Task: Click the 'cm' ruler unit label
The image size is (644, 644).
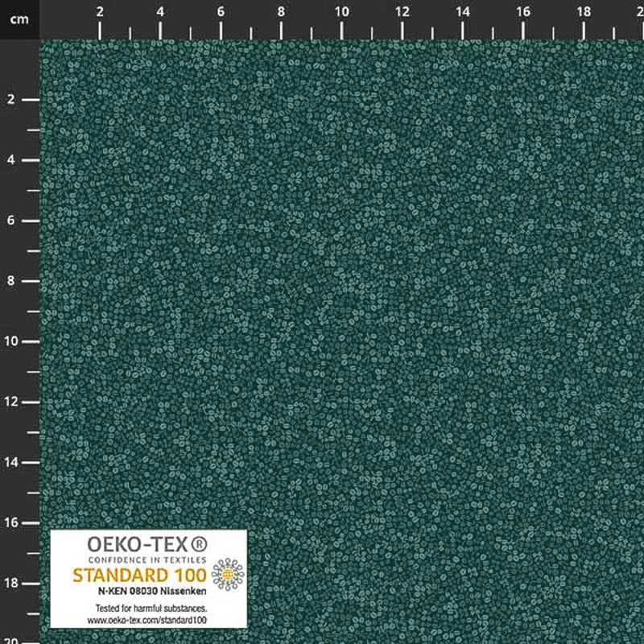Action: tap(19, 19)
